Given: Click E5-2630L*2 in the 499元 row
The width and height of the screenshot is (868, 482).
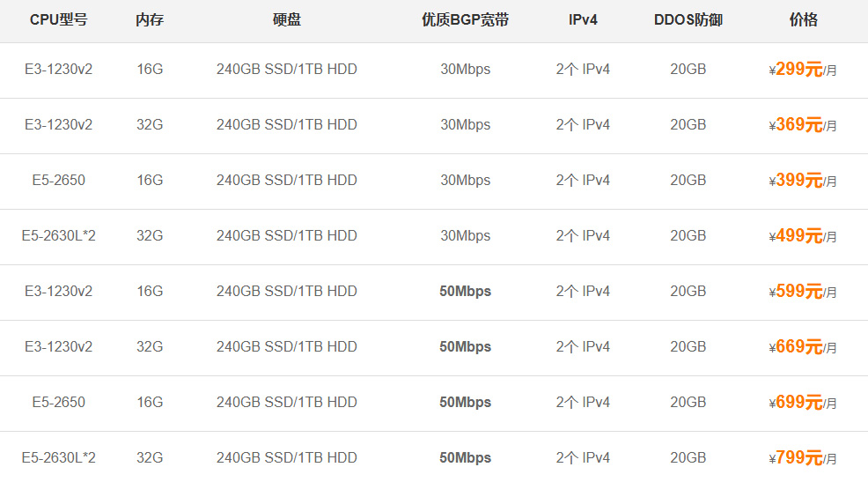Looking at the screenshot, I should click(x=58, y=235).
